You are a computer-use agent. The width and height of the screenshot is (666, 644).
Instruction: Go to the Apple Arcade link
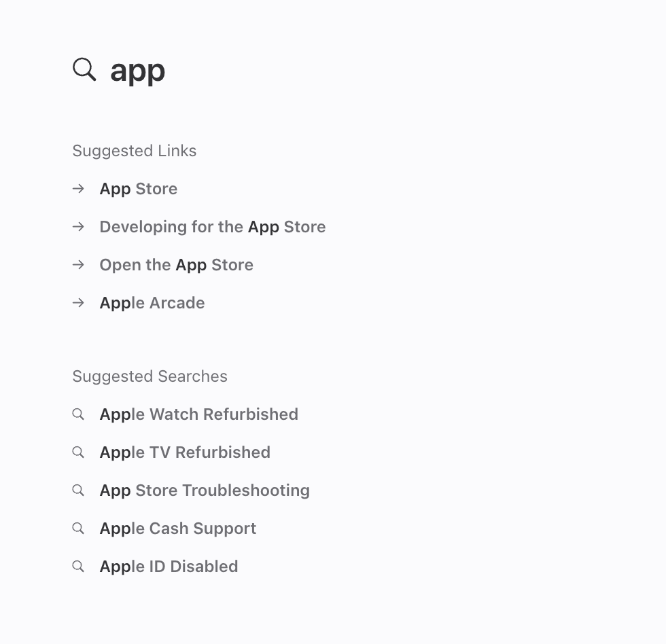click(x=152, y=303)
